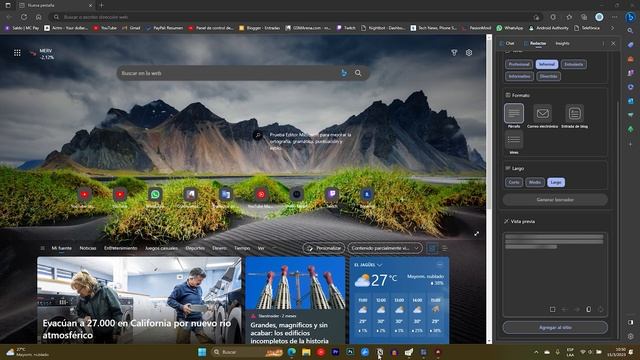
Task: Select the Informal tone option
Action: point(547,64)
